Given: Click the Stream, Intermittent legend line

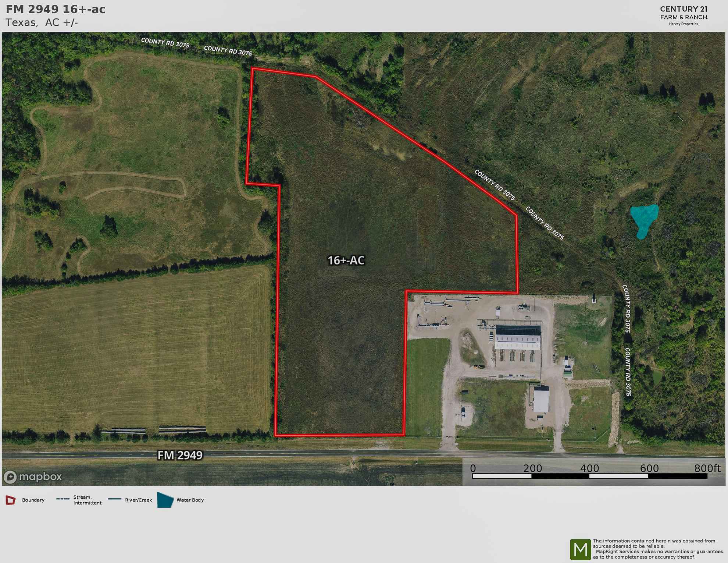Looking at the screenshot, I should (x=63, y=499).
